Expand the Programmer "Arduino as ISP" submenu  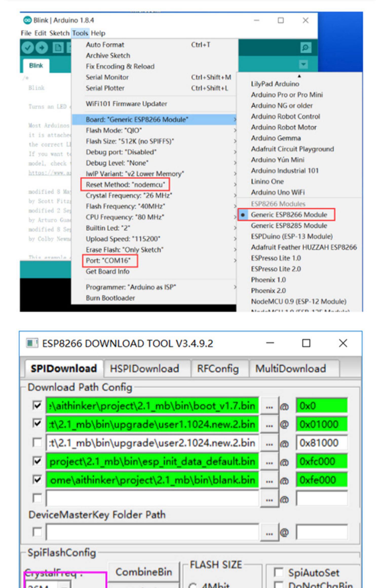pyautogui.click(x=155, y=287)
